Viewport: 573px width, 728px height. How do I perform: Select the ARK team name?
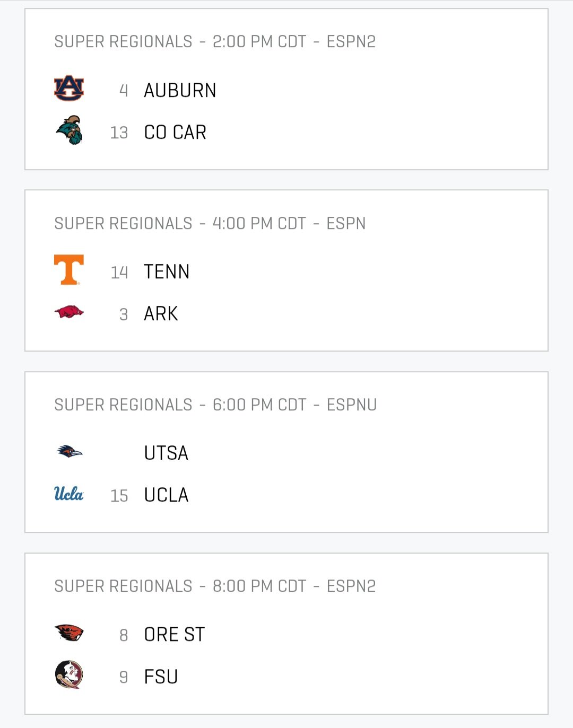point(161,313)
